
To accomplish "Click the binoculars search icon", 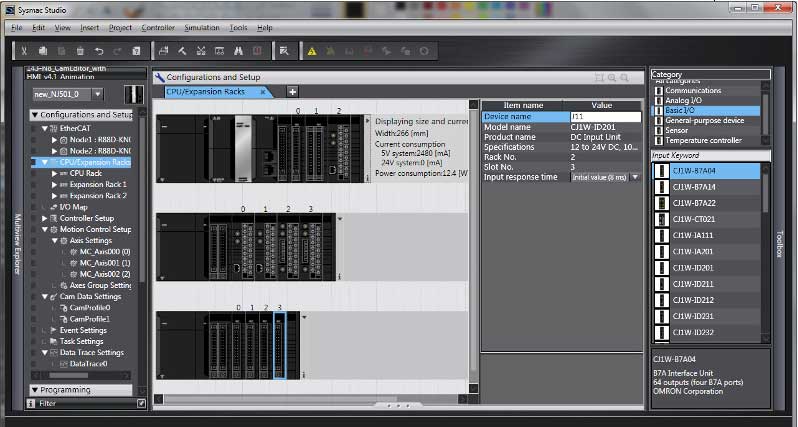I will pos(238,50).
